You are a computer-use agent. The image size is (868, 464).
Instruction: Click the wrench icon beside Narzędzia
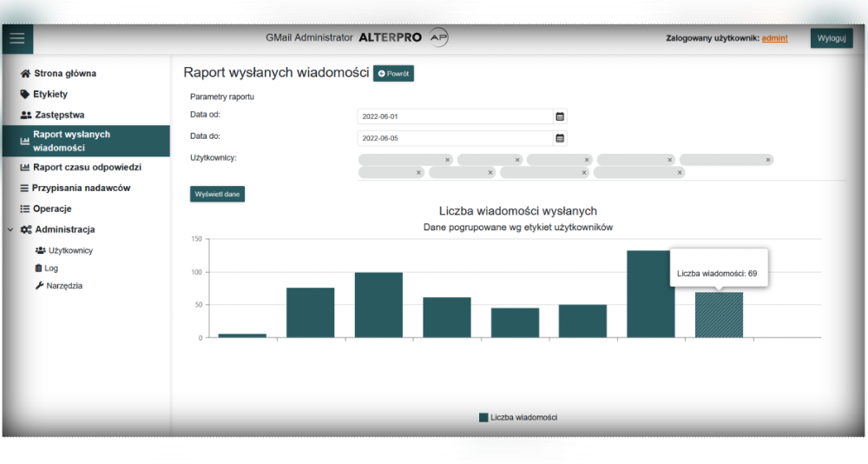[x=39, y=286]
